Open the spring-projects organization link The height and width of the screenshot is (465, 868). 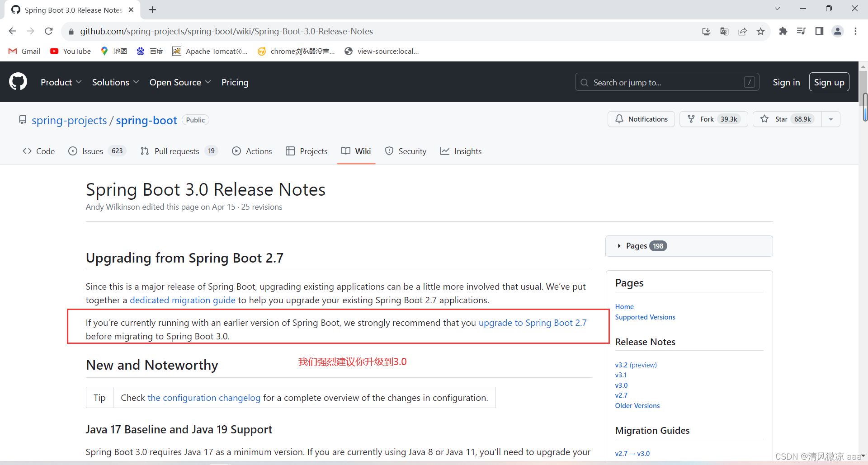[x=69, y=120]
